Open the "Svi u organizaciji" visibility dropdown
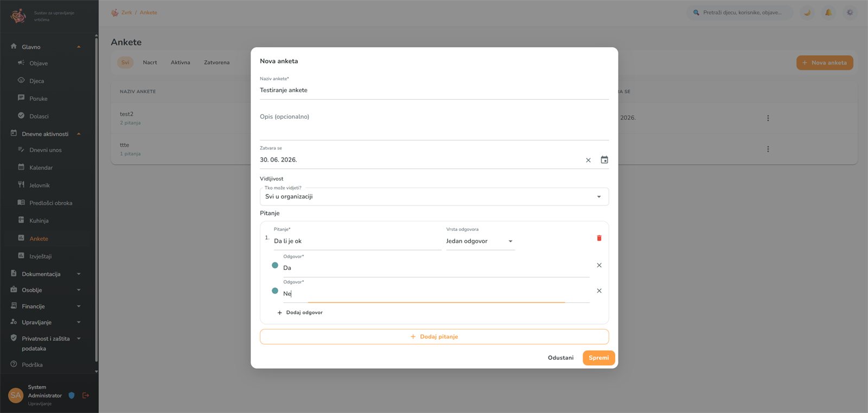This screenshot has height=413, width=868. [x=434, y=197]
